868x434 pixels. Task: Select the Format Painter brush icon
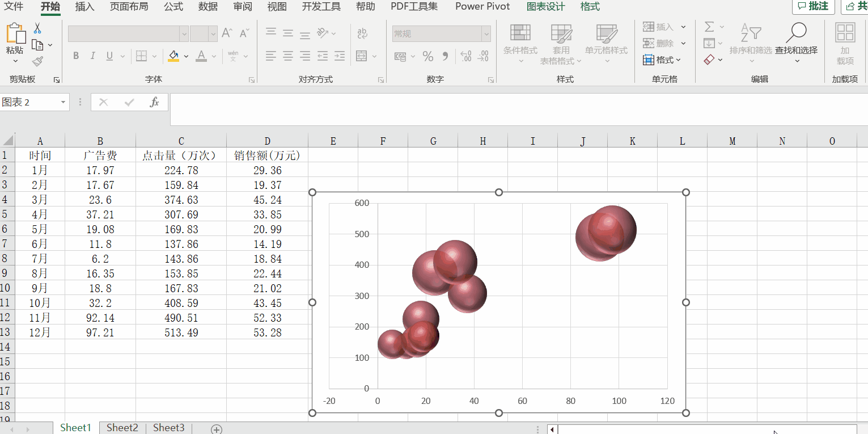coord(37,61)
